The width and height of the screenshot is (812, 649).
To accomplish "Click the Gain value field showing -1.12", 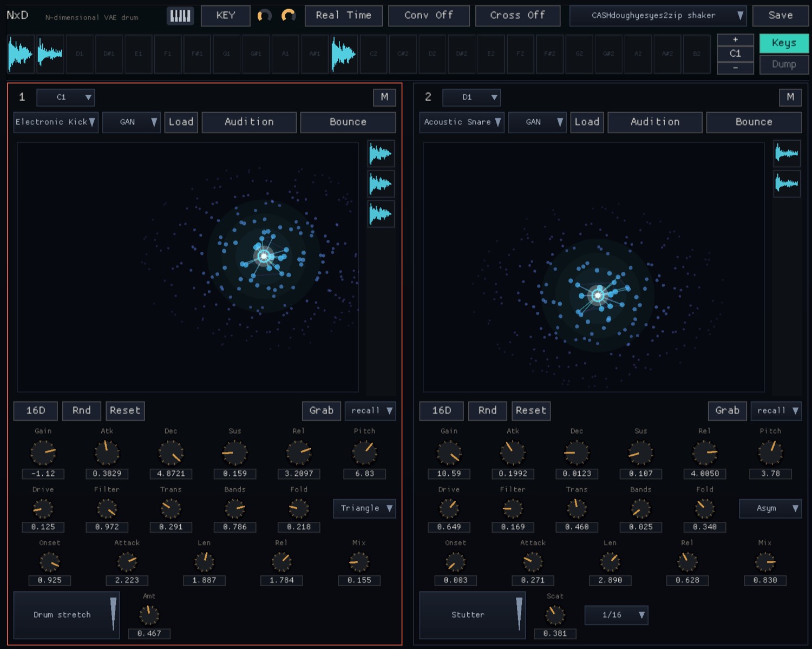I will [x=43, y=474].
